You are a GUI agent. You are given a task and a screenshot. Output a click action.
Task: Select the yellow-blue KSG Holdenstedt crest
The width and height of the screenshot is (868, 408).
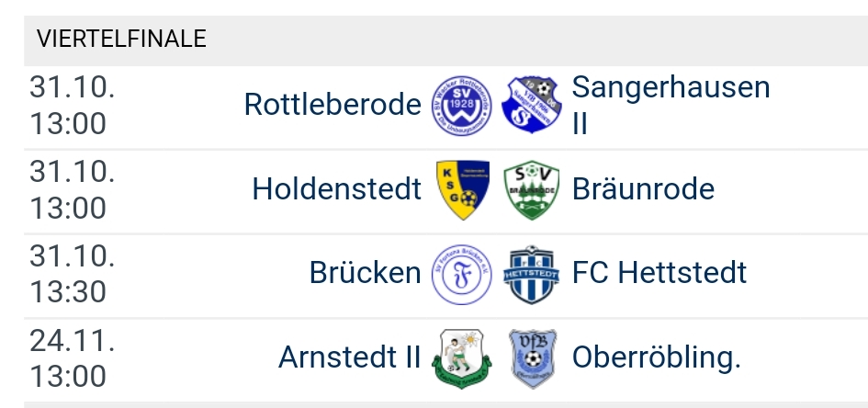pyautogui.click(x=463, y=190)
